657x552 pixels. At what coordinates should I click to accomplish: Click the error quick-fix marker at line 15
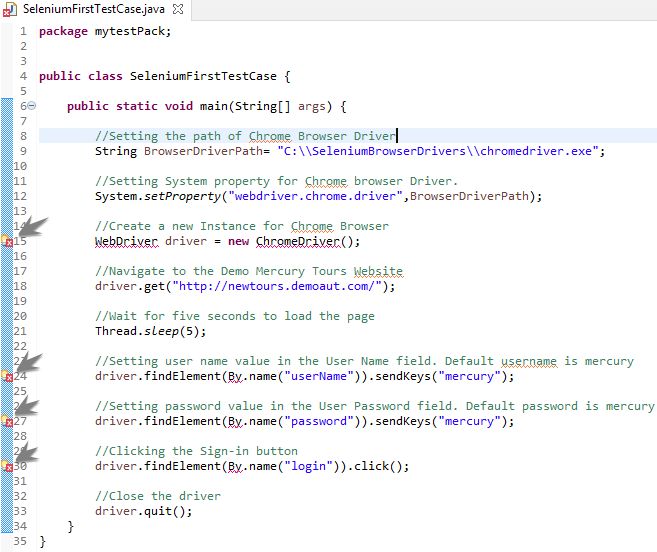point(6,241)
